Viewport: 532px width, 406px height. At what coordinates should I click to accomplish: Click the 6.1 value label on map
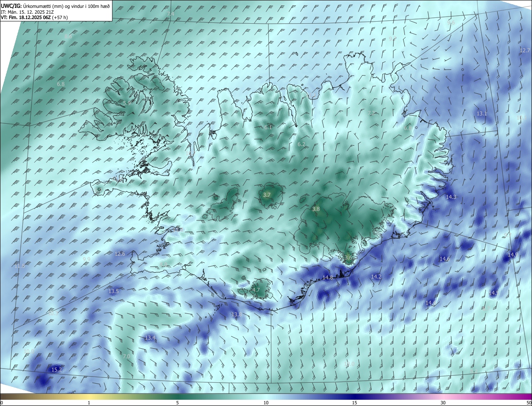(x=268, y=127)
